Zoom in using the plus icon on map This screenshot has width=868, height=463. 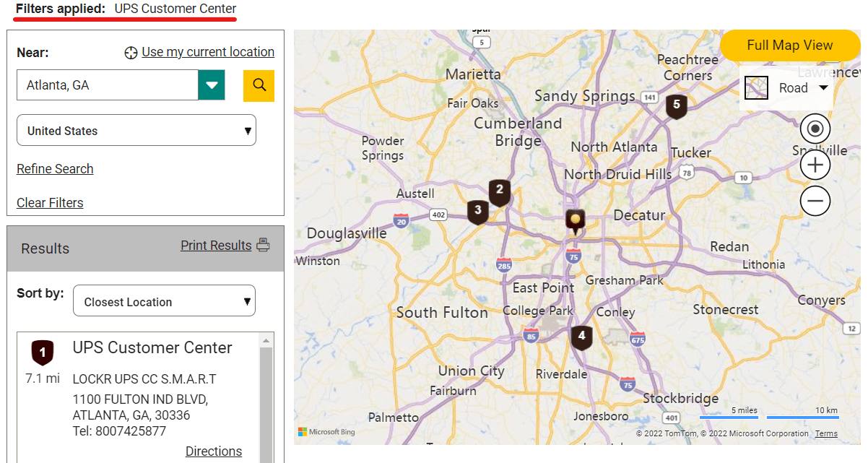[815, 165]
